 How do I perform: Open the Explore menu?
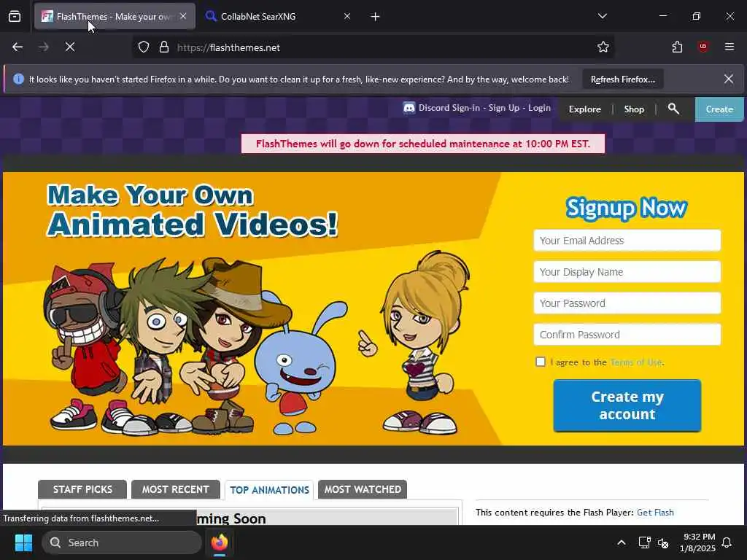[x=584, y=109]
